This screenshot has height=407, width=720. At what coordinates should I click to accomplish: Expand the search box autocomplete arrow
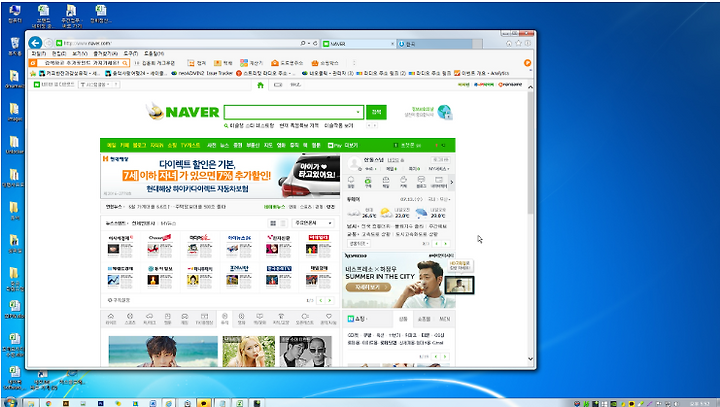point(358,112)
